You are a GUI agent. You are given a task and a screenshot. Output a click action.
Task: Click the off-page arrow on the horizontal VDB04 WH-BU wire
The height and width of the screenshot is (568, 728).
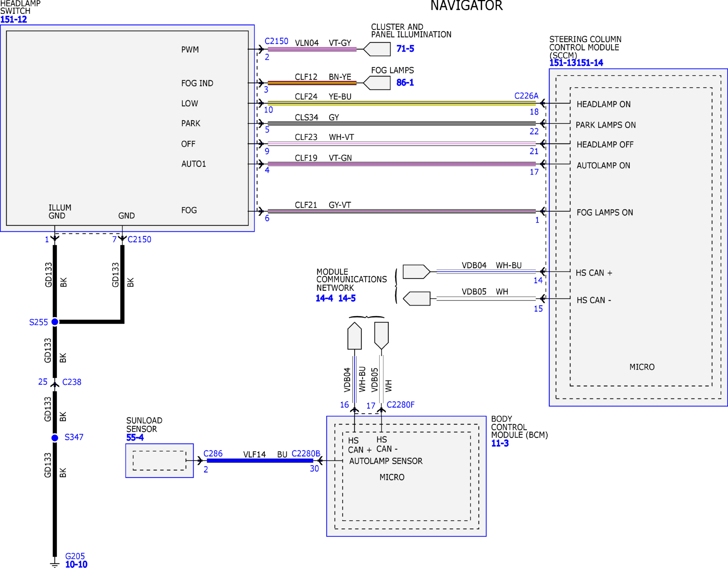click(x=417, y=272)
